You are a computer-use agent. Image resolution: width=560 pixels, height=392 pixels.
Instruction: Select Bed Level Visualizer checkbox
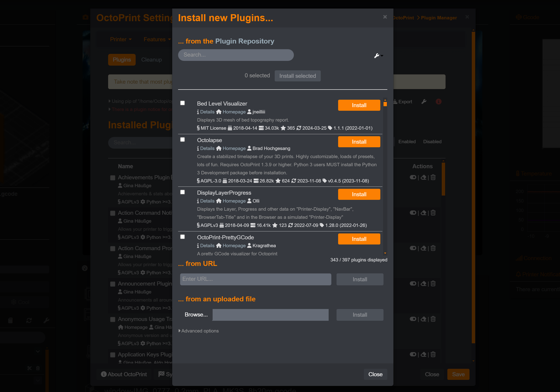tap(182, 103)
